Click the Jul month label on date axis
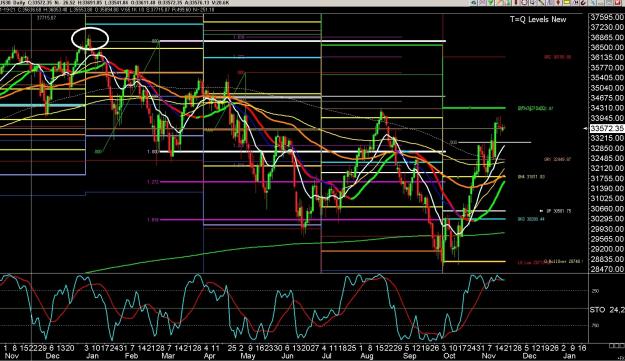The image size is (625, 361). tap(326, 356)
